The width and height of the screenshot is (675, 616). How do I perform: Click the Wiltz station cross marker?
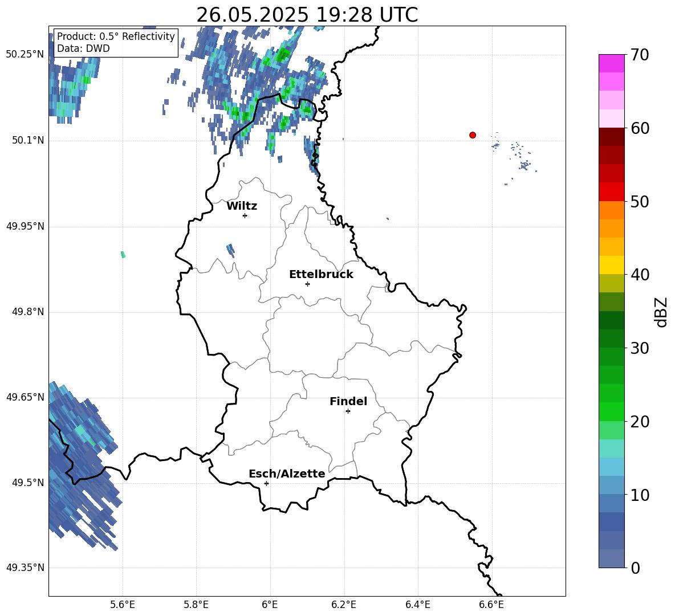(x=245, y=215)
